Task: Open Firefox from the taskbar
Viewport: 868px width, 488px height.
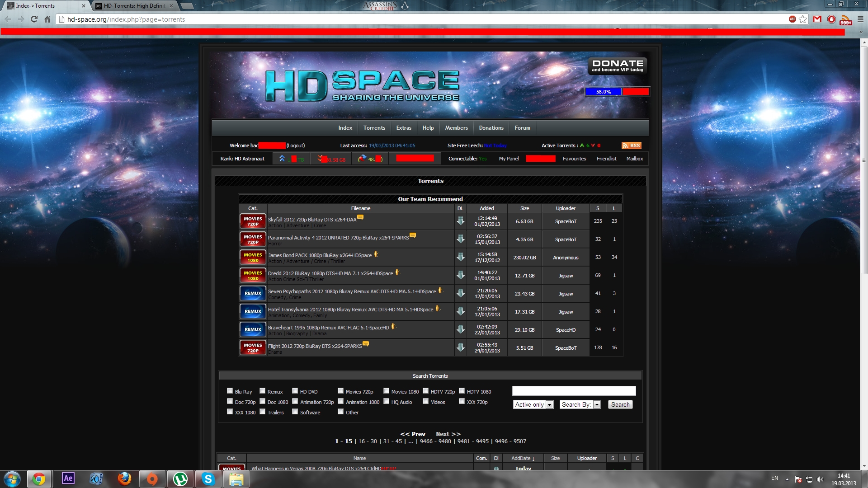Action: click(x=124, y=479)
